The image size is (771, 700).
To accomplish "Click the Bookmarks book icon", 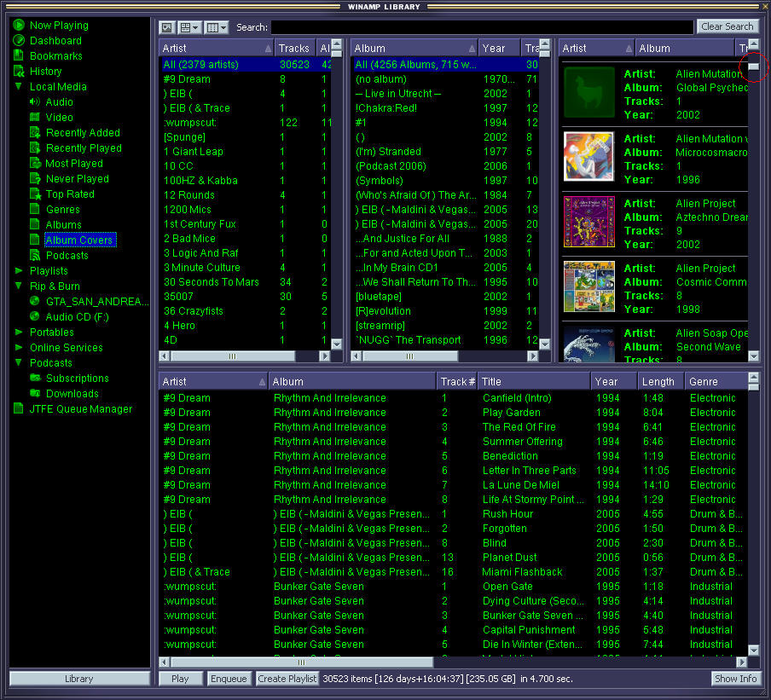I will 19,55.
